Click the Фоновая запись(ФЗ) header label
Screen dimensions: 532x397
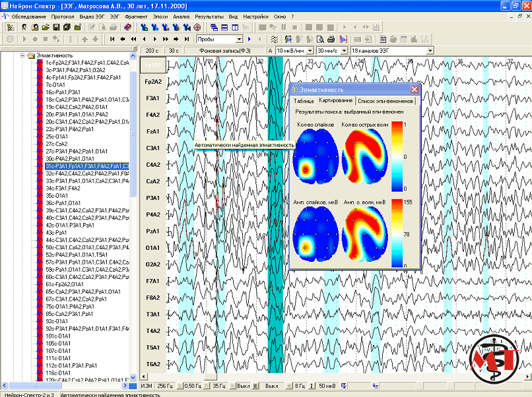point(225,51)
